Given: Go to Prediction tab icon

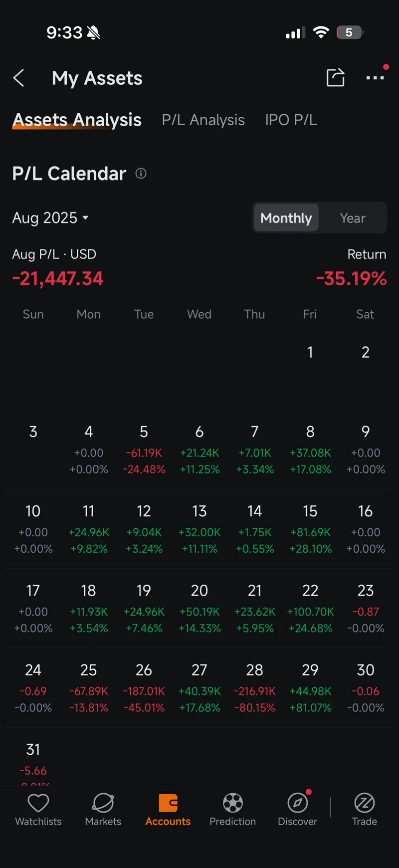Looking at the screenshot, I should tap(233, 803).
